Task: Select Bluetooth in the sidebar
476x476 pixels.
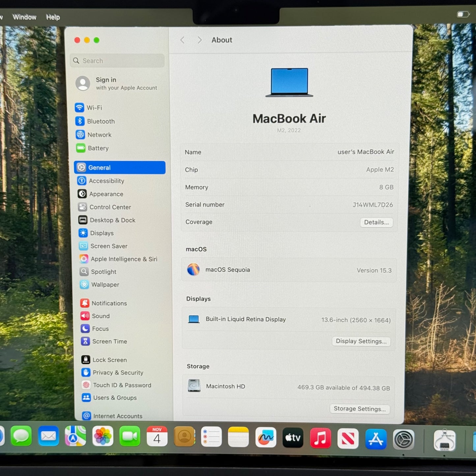Action: point(100,121)
